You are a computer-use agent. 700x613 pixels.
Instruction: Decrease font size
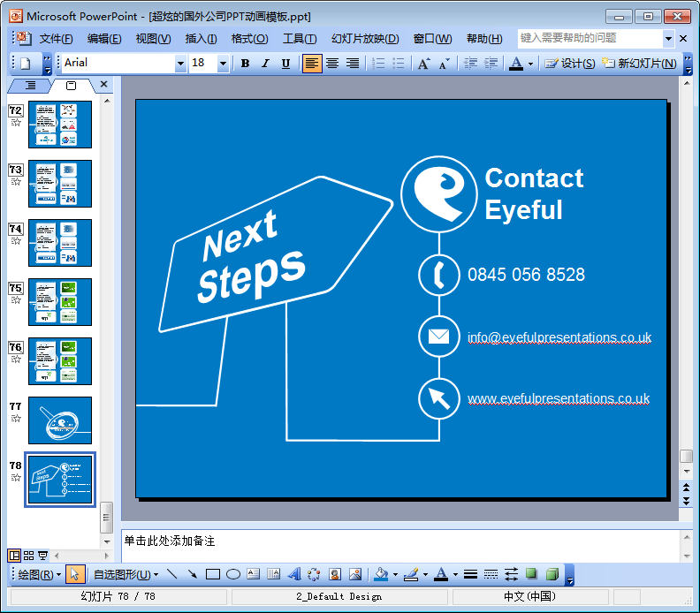445,64
